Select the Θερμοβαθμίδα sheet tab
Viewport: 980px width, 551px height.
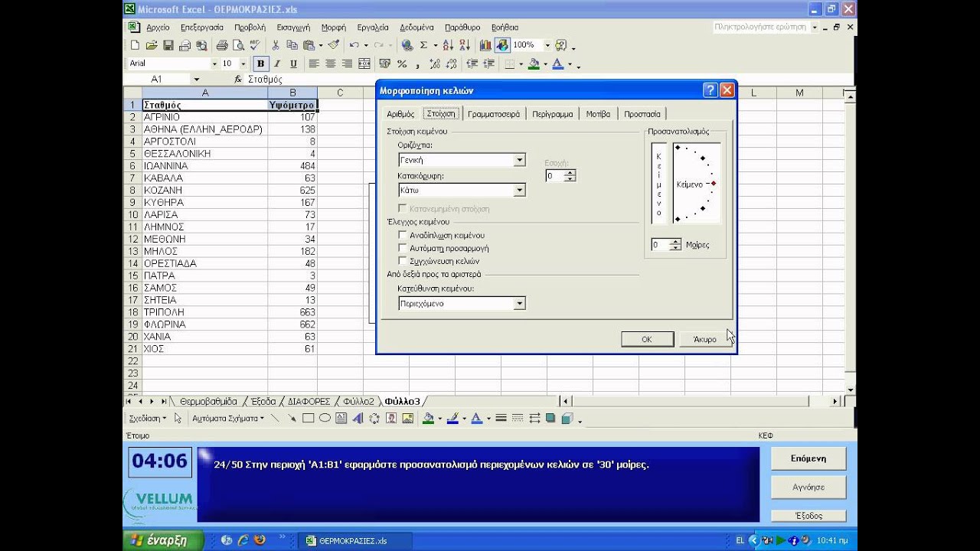(208, 401)
